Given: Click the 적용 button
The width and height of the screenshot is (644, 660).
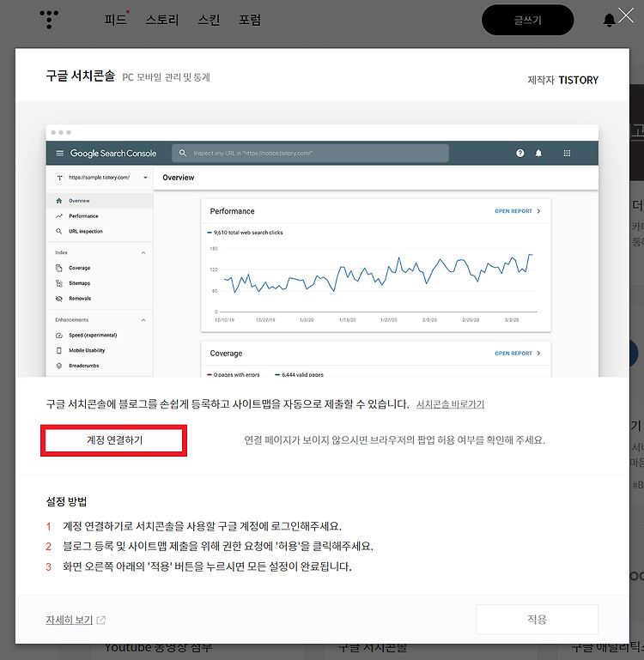Looking at the screenshot, I should [x=537, y=619].
